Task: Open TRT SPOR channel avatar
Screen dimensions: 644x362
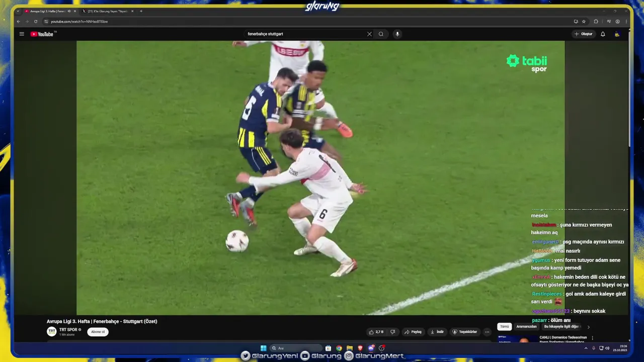Action: click(52, 331)
